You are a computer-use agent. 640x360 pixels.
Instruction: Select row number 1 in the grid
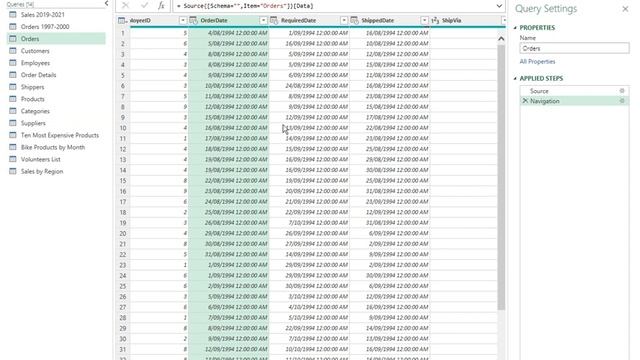coord(122,33)
